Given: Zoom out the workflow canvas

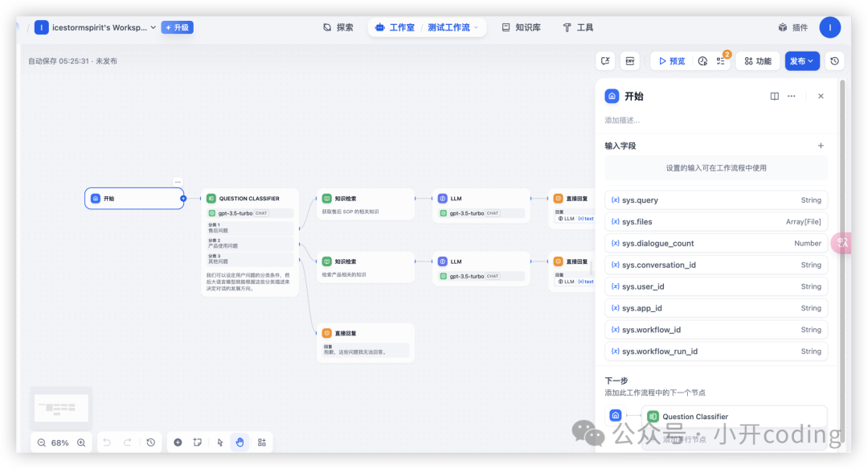Looking at the screenshot, I should click(42, 442).
